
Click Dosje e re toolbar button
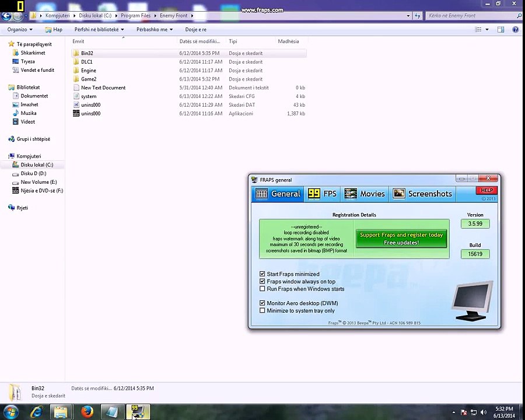click(x=196, y=30)
